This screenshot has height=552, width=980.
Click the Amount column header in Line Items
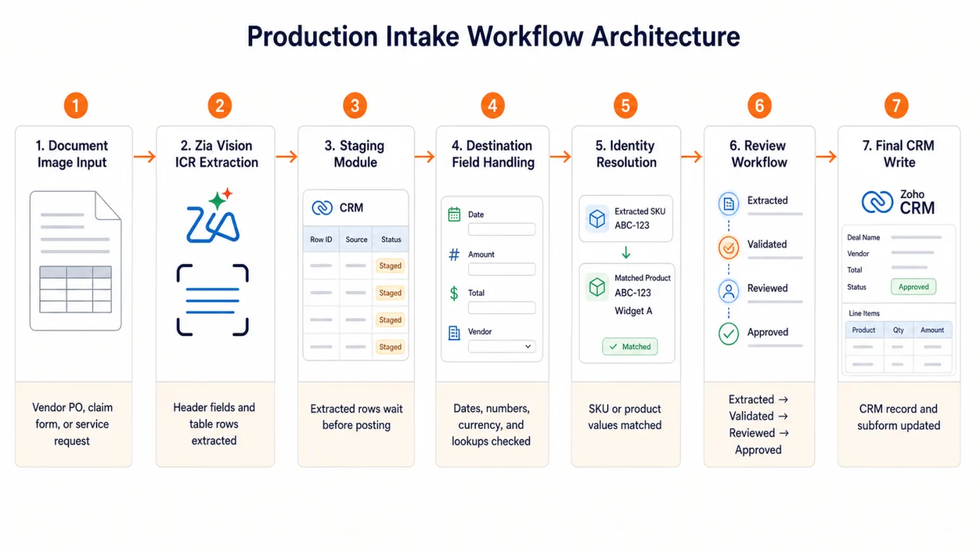point(932,330)
